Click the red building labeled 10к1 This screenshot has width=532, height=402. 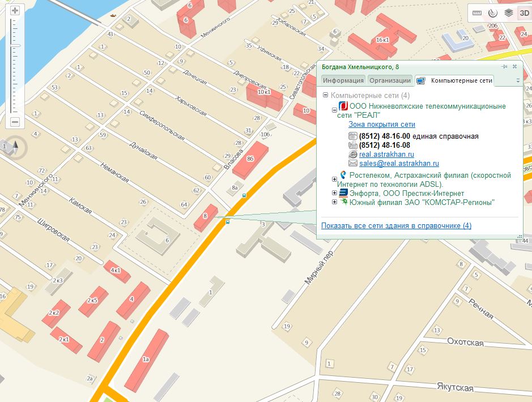pyautogui.click(x=265, y=96)
